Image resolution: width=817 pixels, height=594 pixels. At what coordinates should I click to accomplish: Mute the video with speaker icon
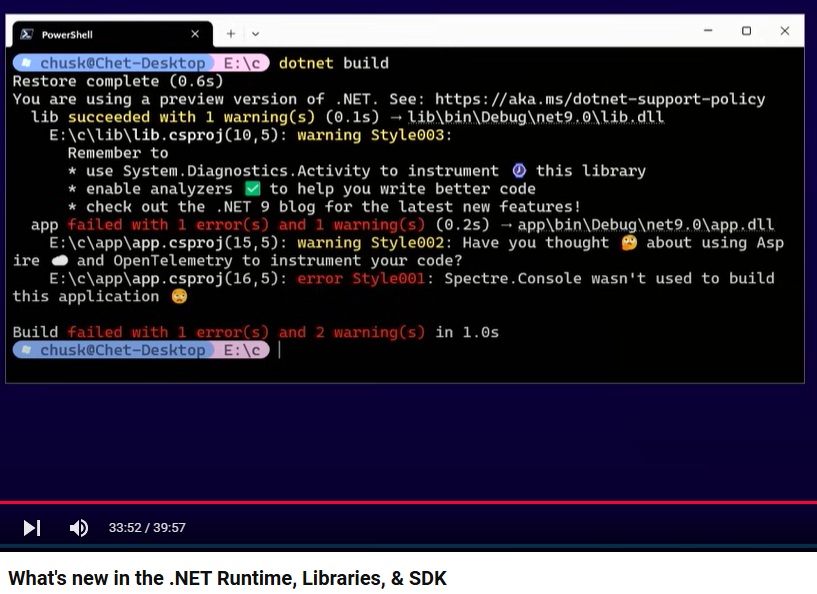pos(79,528)
